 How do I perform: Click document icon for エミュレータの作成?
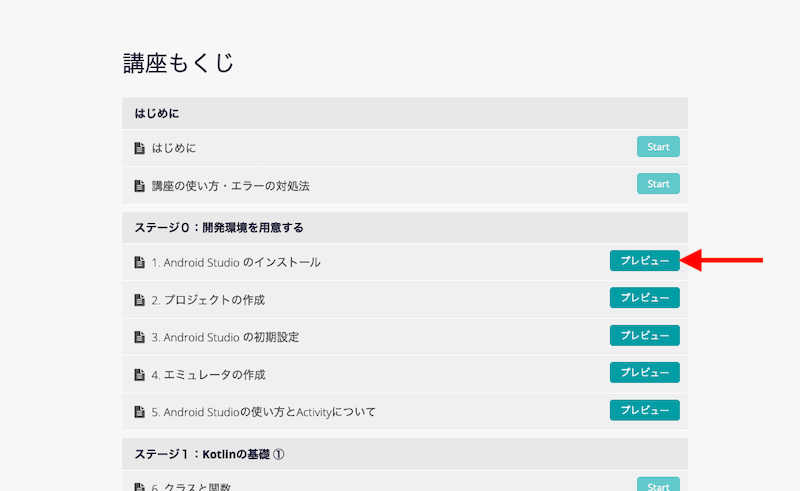pos(139,375)
